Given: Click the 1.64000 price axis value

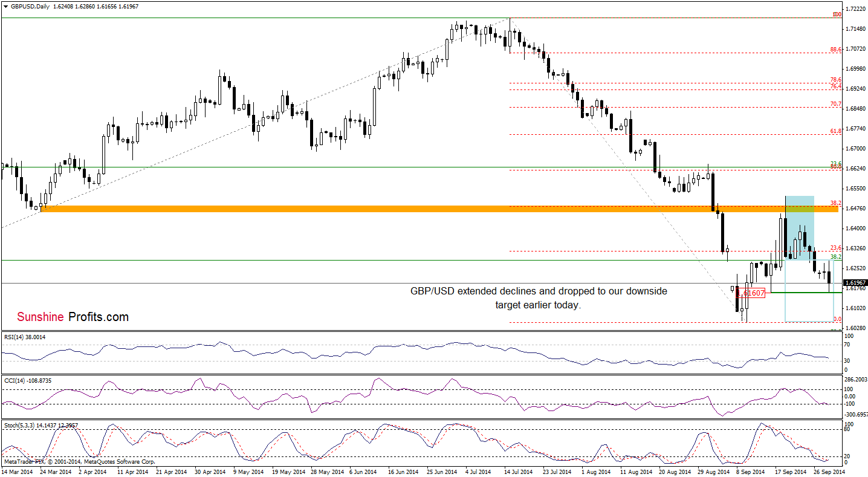Looking at the screenshot, I should 857,229.
